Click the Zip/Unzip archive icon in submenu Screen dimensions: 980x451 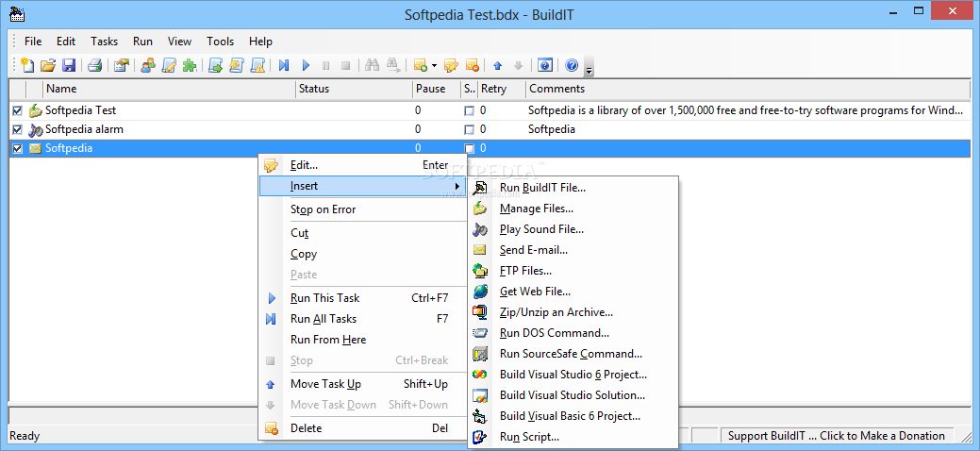point(480,312)
